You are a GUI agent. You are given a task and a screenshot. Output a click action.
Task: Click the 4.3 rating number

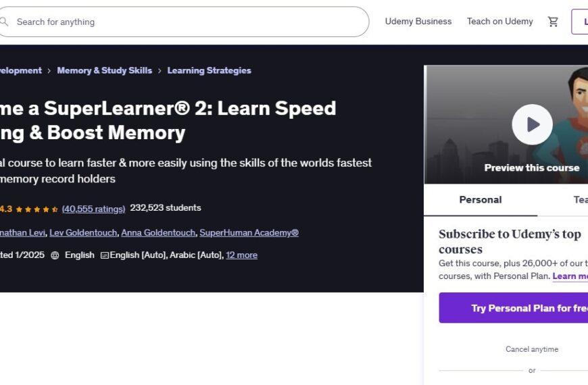(x=6, y=209)
